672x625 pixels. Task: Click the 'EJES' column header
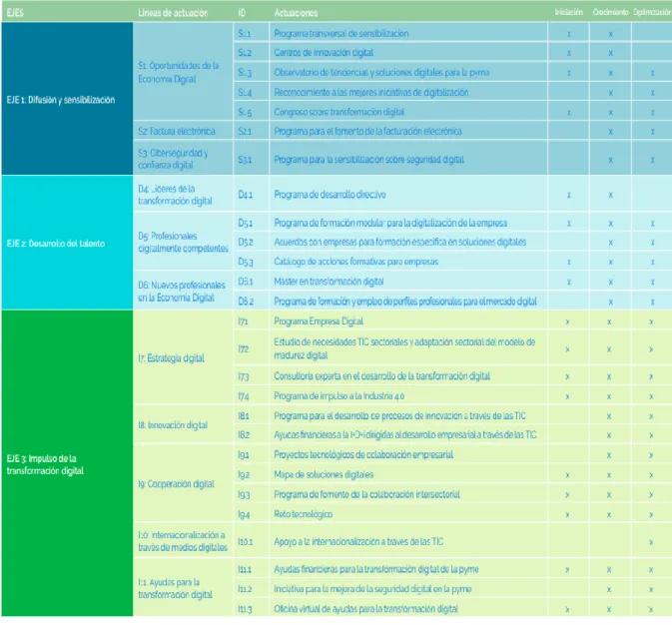point(15,12)
